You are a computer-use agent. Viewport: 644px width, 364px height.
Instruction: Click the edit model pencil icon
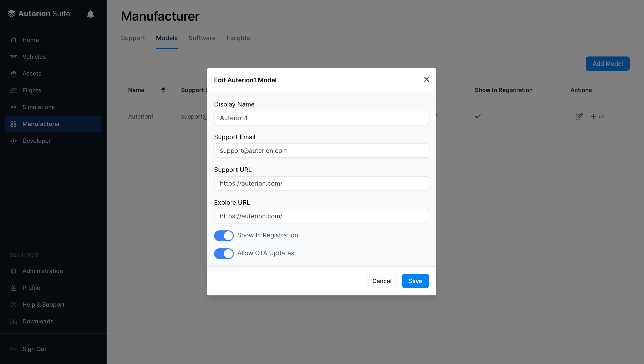(579, 116)
